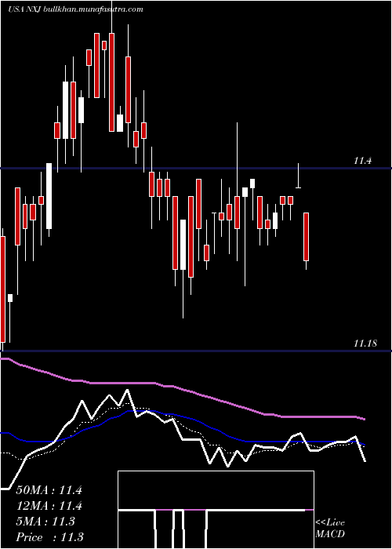Click the blue 12MA line end point
This screenshot has height=549, width=392.
(365, 445)
